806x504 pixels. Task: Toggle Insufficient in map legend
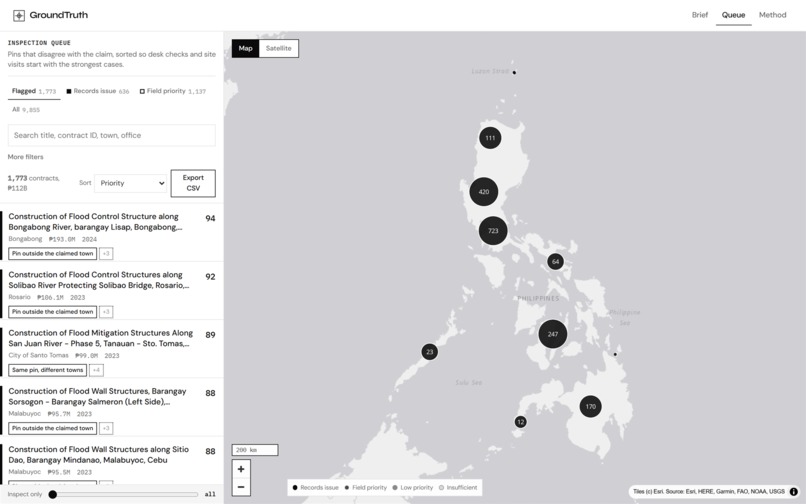458,488
